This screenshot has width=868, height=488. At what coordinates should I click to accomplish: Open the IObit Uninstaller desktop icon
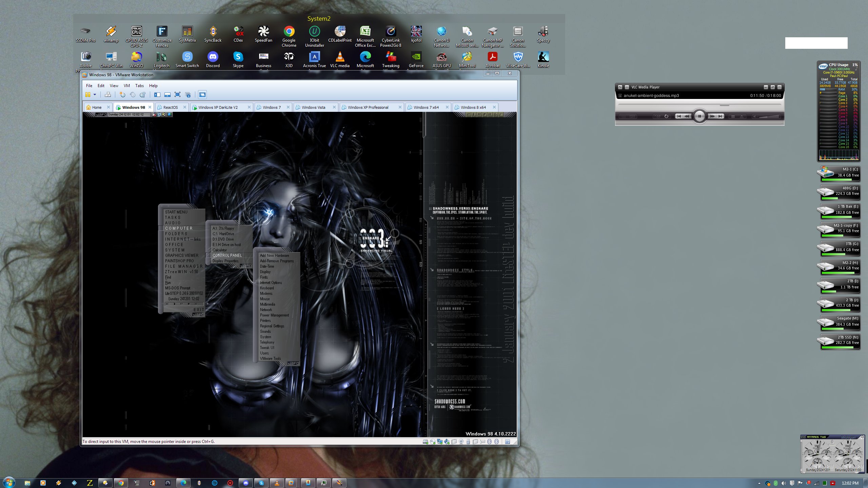tap(314, 37)
